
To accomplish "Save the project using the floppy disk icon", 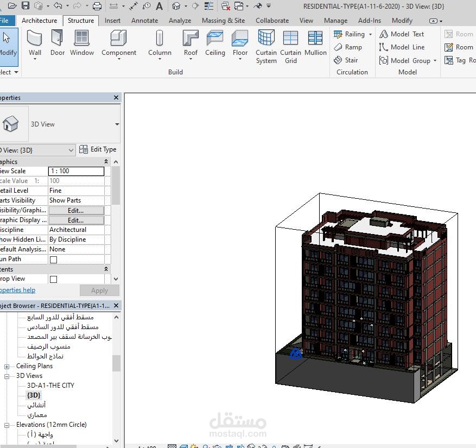I will (x=26, y=6).
